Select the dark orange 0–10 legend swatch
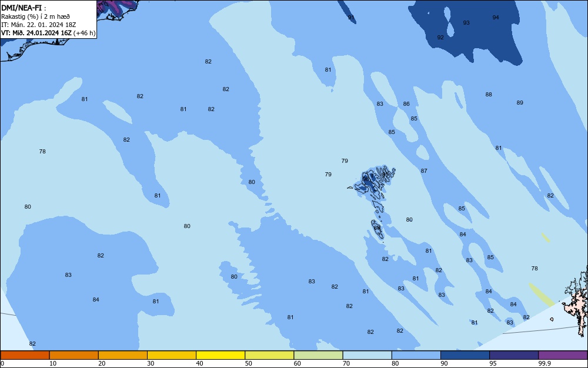Image resolution: width=588 pixels, height=368 pixels. (25, 355)
